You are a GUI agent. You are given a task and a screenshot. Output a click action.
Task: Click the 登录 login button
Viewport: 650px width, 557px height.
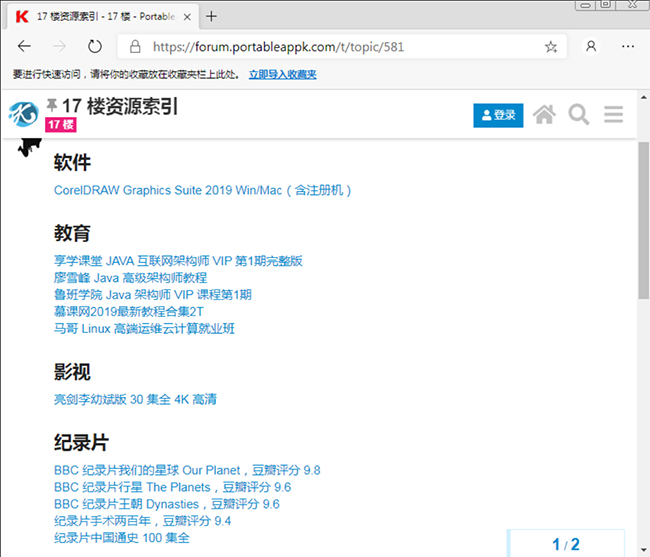(x=498, y=115)
